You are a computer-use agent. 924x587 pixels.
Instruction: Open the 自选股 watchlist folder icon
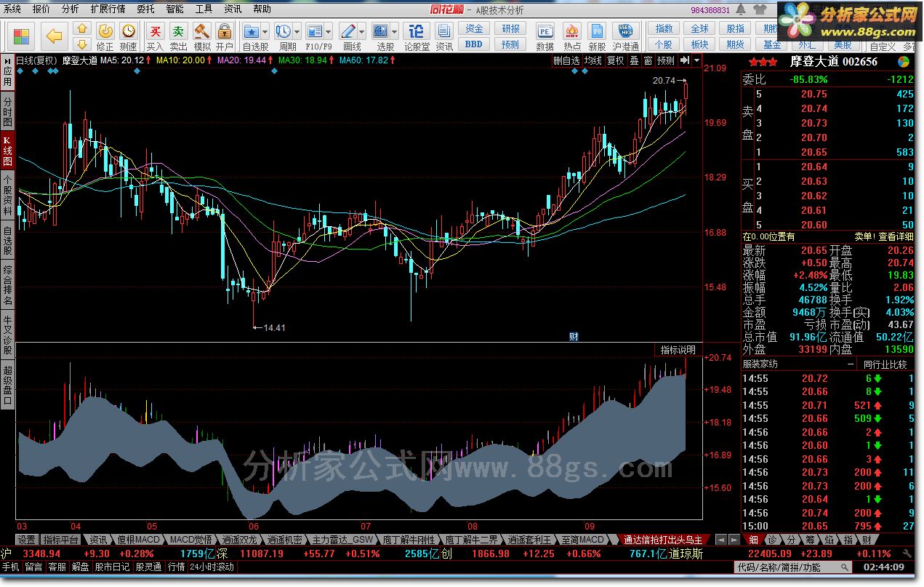(x=252, y=31)
